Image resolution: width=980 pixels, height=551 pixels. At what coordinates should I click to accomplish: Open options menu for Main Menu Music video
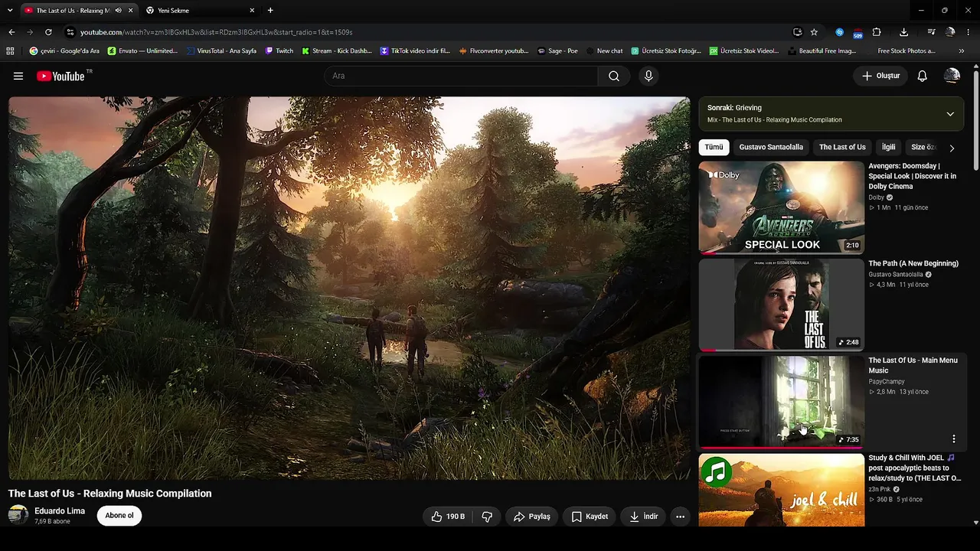point(954,439)
